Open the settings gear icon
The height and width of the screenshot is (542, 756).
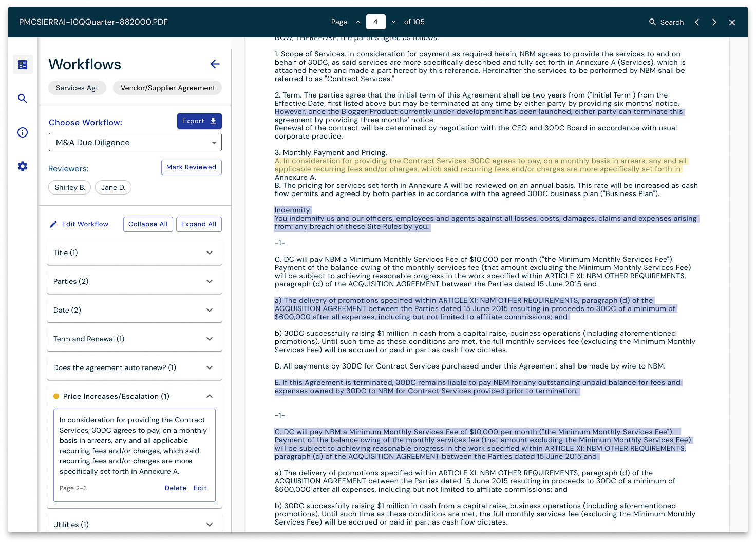(23, 166)
